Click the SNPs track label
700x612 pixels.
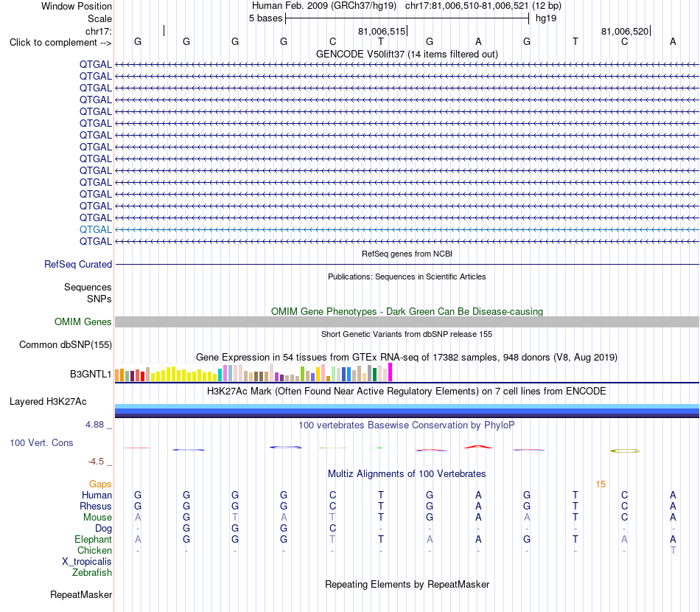[x=99, y=299]
